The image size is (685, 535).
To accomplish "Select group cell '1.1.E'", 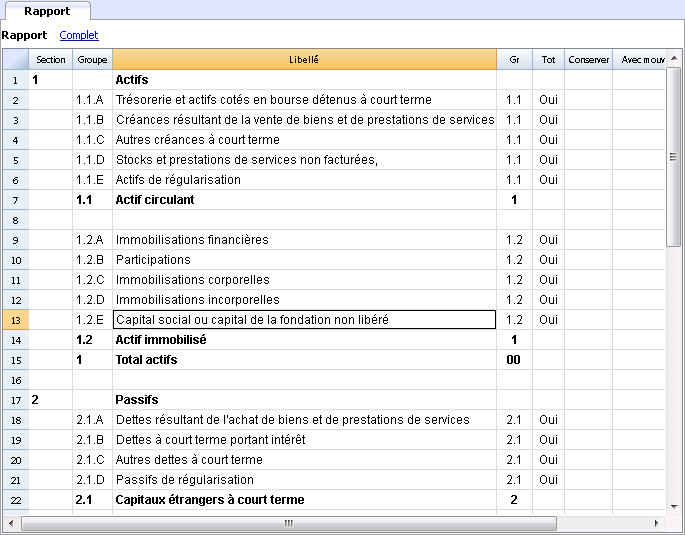I will coord(92,180).
